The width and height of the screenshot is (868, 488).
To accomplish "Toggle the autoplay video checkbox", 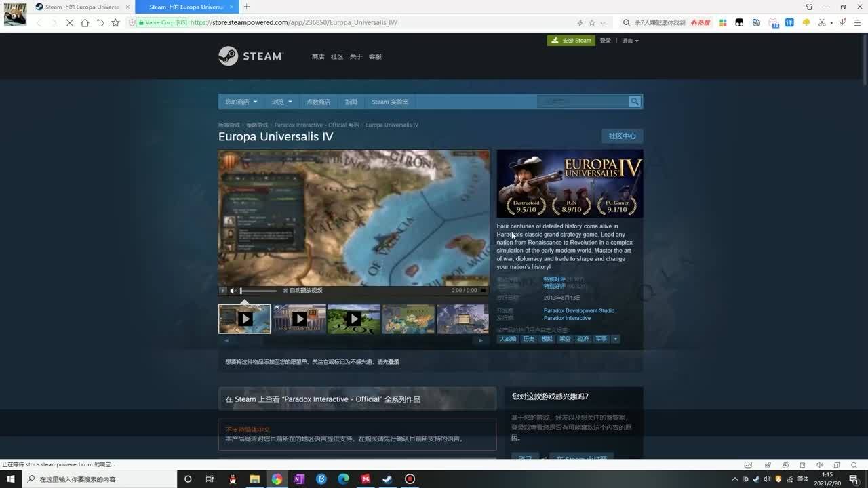I will (x=285, y=291).
